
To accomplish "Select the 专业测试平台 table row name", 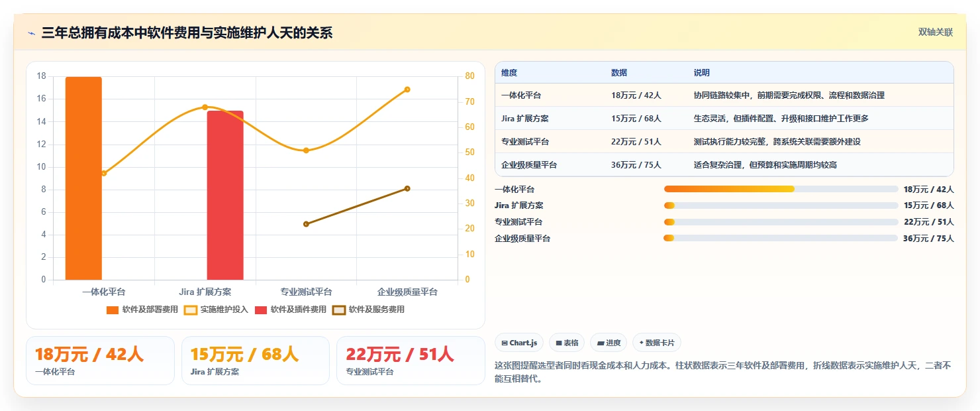I will click(525, 142).
